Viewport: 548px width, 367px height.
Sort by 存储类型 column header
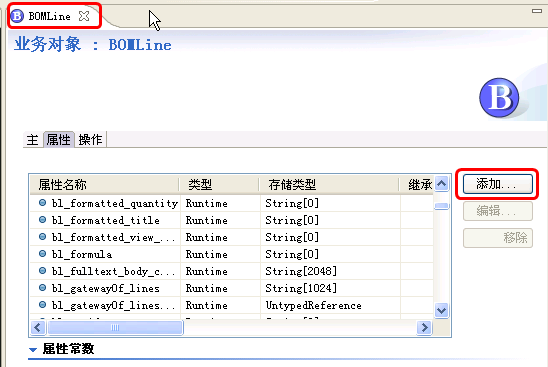(x=329, y=185)
